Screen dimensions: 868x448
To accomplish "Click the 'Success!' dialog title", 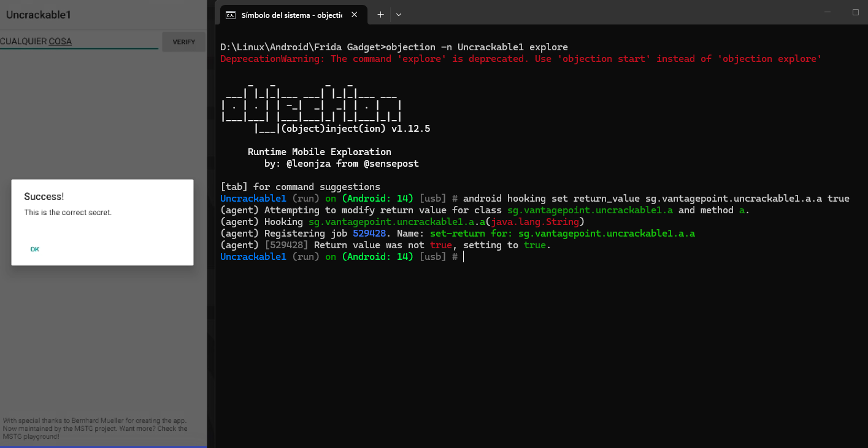I will coord(44,197).
